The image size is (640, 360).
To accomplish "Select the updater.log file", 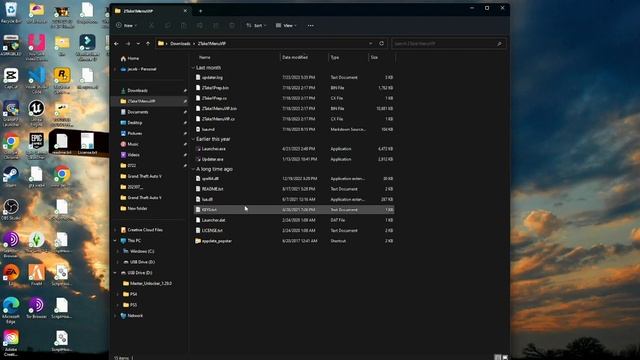I will point(294,77).
